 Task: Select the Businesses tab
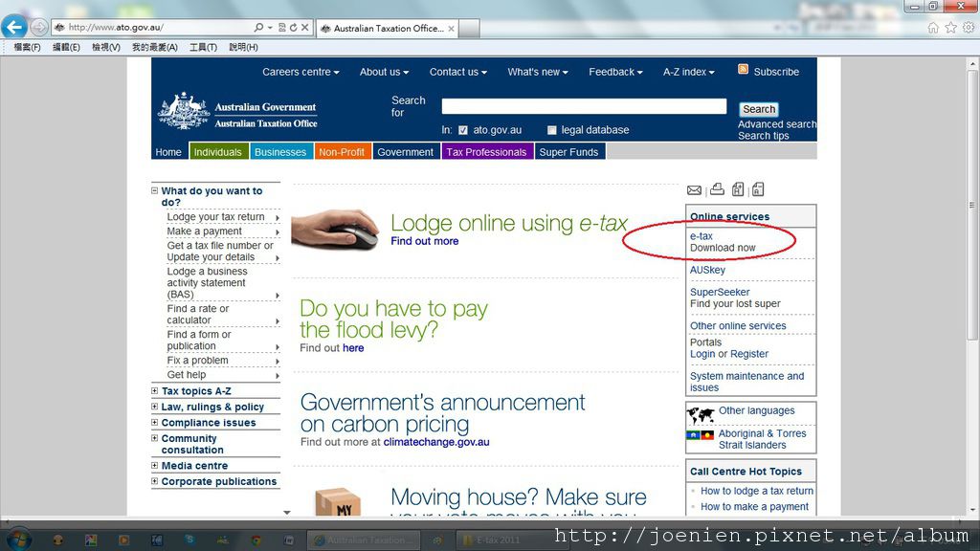click(x=280, y=152)
